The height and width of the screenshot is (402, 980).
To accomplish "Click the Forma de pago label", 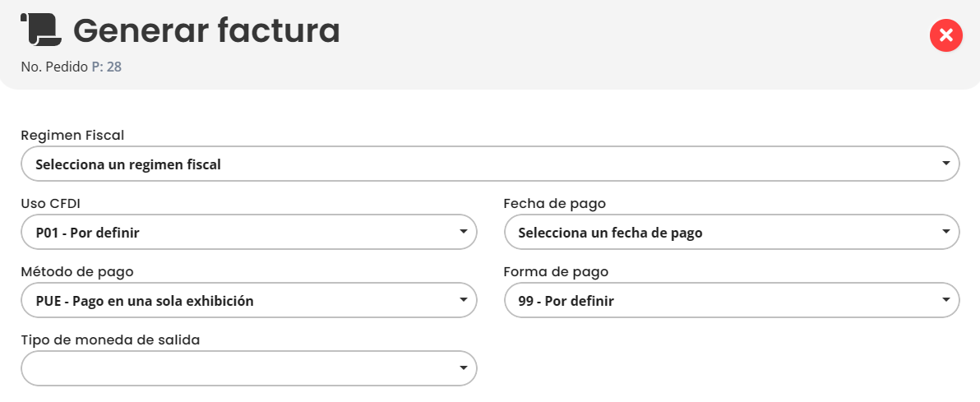I will pyautogui.click(x=556, y=271).
